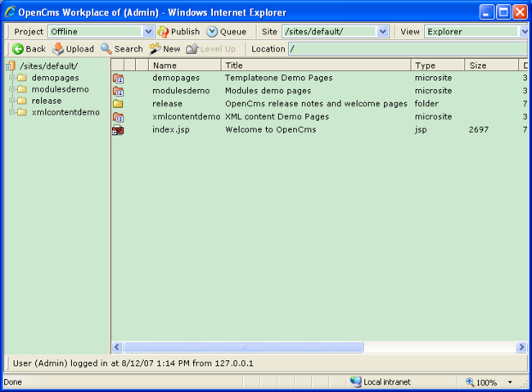The image size is (532, 392).
Task: Open the Queue clock icon
Action: pyautogui.click(x=212, y=32)
